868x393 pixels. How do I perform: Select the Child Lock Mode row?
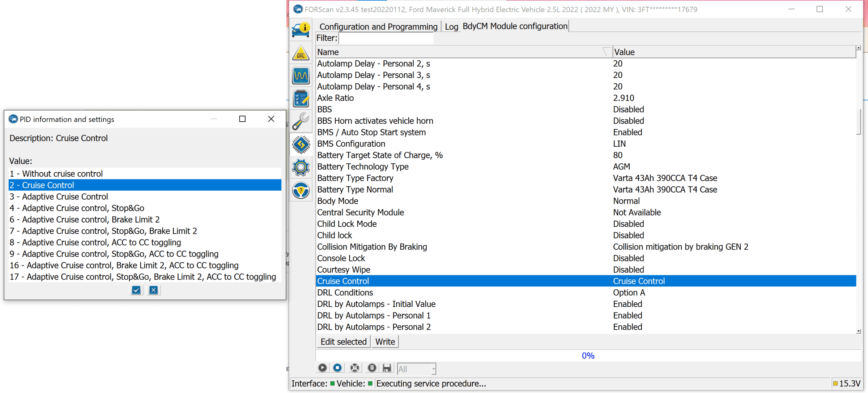(586, 224)
